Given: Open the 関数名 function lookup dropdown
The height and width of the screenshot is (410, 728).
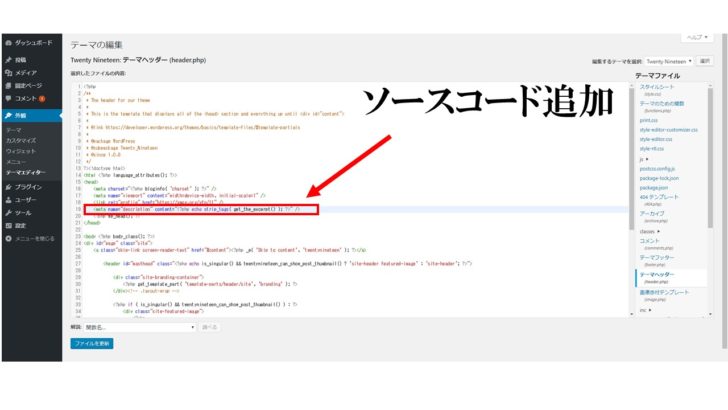Looking at the screenshot, I should [140, 327].
